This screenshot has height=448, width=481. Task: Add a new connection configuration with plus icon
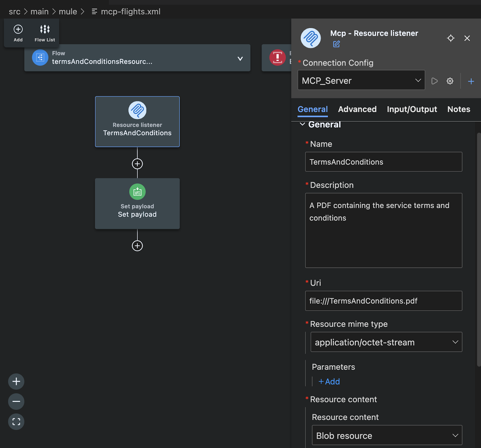[x=471, y=81]
